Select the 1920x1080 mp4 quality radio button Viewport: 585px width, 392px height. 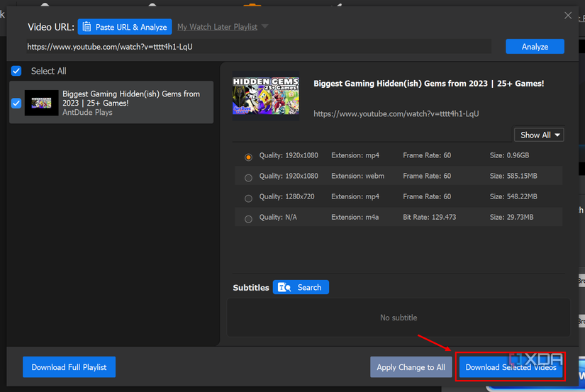click(x=248, y=157)
